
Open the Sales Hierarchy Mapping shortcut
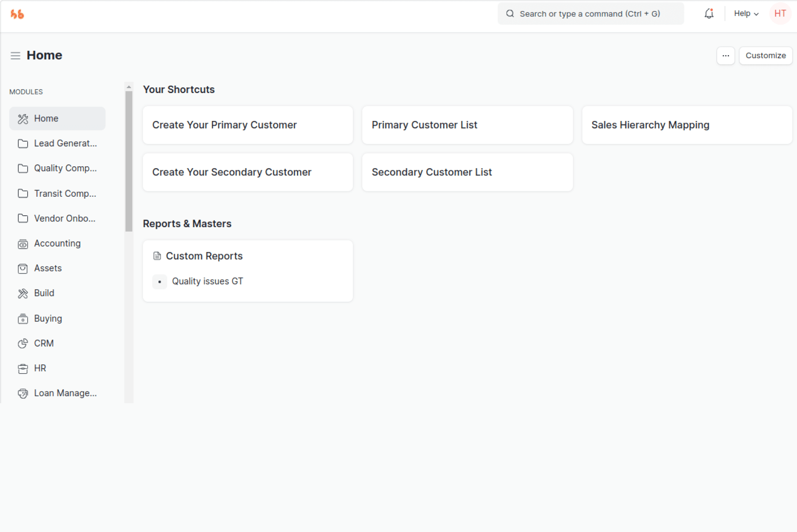[x=687, y=125]
